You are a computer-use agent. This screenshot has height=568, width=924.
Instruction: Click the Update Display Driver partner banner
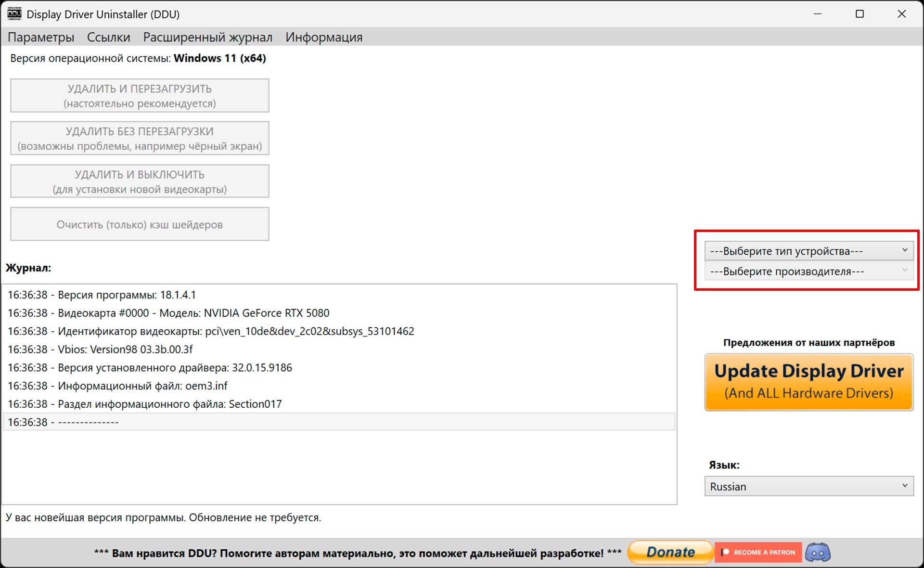pyautogui.click(x=808, y=382)
